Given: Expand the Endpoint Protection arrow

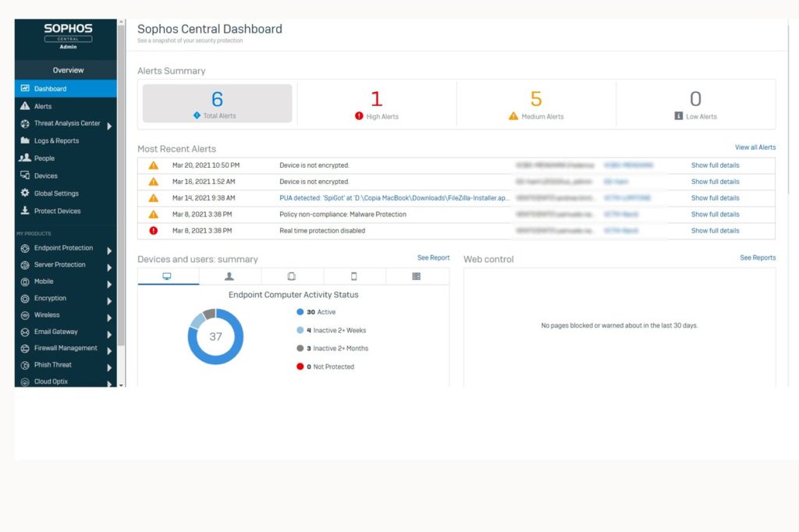Looking at the screenshot, I should point(109,250).
